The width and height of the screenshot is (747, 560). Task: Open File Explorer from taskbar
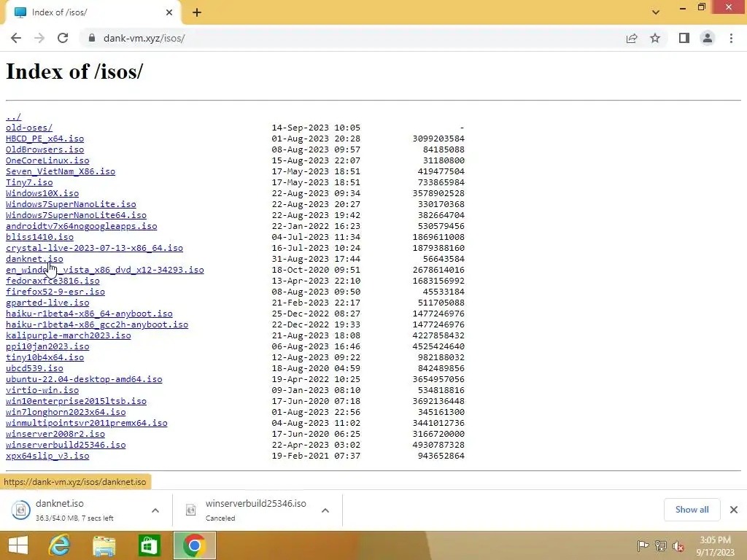(104, 545)
